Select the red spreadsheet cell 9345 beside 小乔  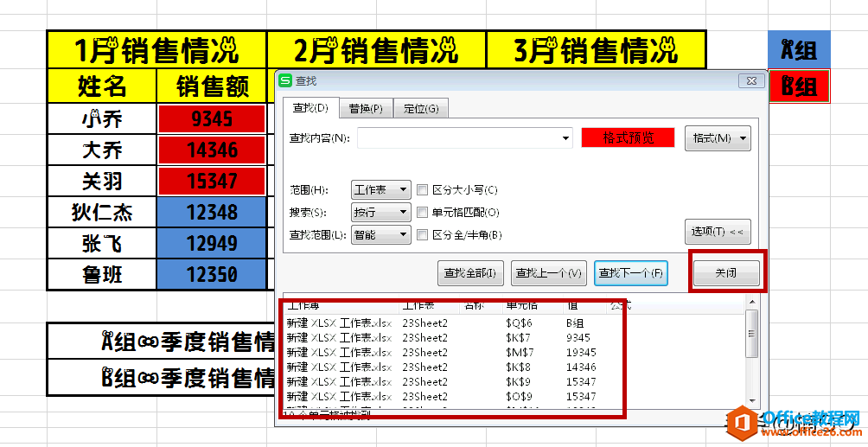(x=212, y=118)
